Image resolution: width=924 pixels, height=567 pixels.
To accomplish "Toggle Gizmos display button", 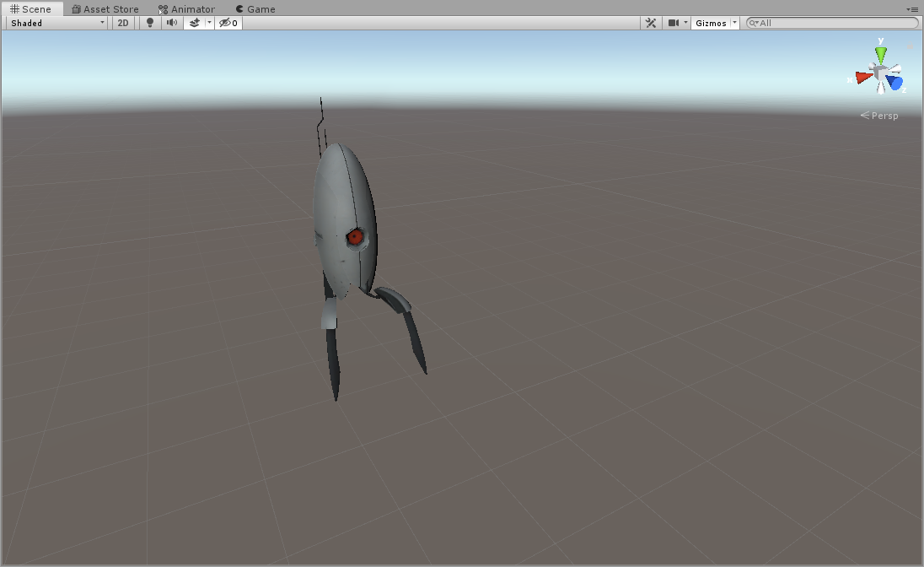I will pyautogui.click(x=711, y=23).
